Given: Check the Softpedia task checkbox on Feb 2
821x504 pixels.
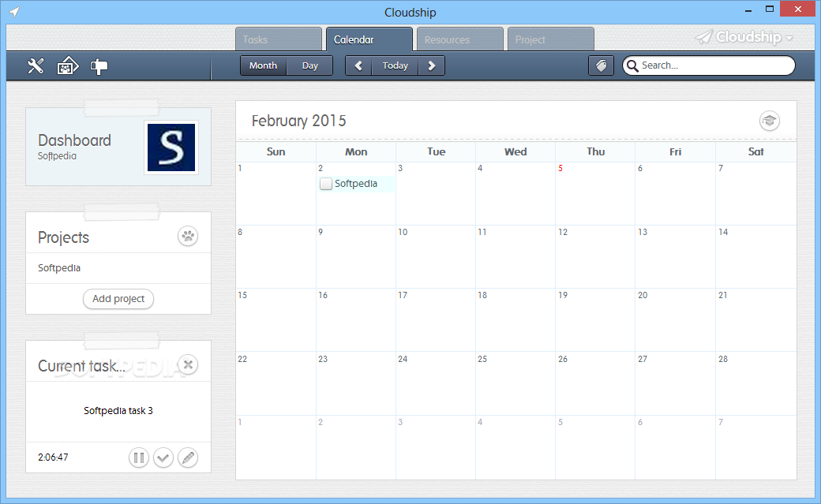Looking at the screenshot, I should point(326,184).
